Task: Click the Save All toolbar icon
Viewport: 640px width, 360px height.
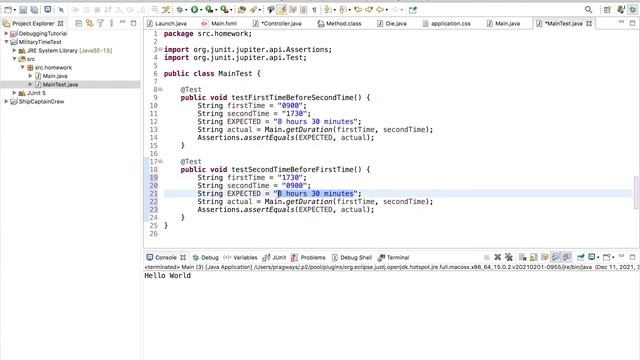Action: [34, 10]
